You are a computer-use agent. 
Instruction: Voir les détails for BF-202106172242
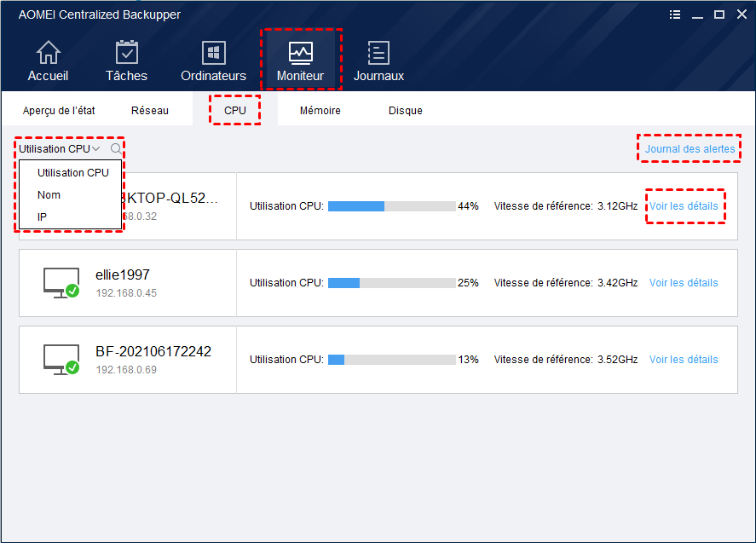coord(684,359)
